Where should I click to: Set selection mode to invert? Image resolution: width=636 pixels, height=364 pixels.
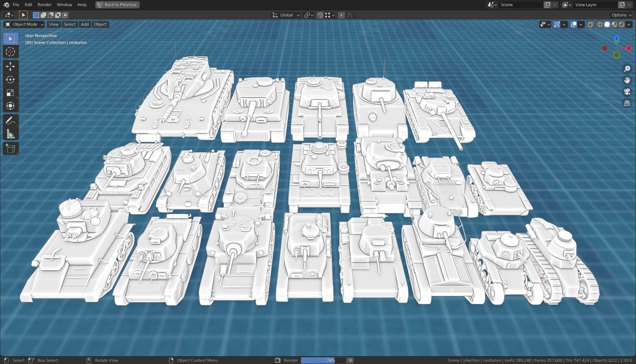[x=58, y=15]
